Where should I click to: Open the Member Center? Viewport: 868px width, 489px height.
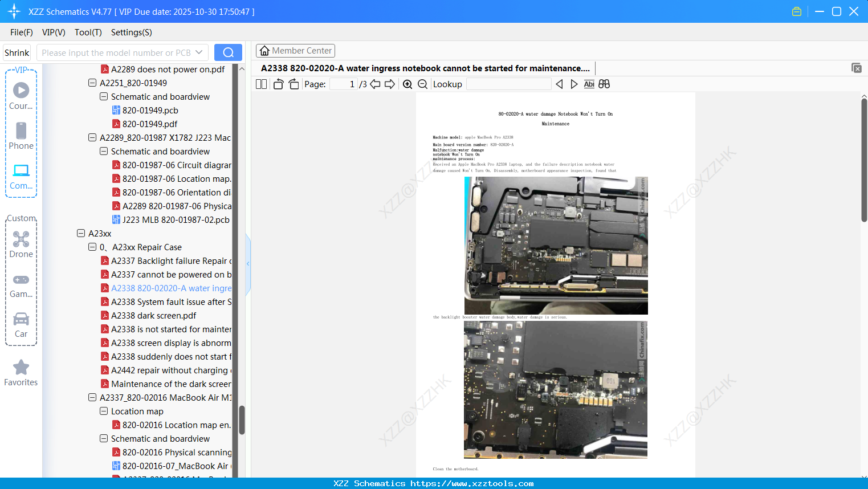[x=295, y=51]
